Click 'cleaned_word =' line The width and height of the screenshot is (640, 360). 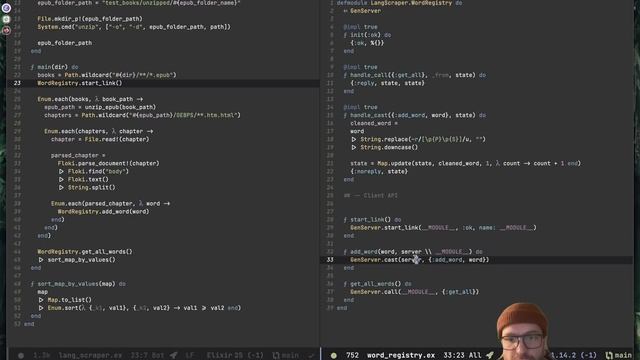(x=374, y=123)
